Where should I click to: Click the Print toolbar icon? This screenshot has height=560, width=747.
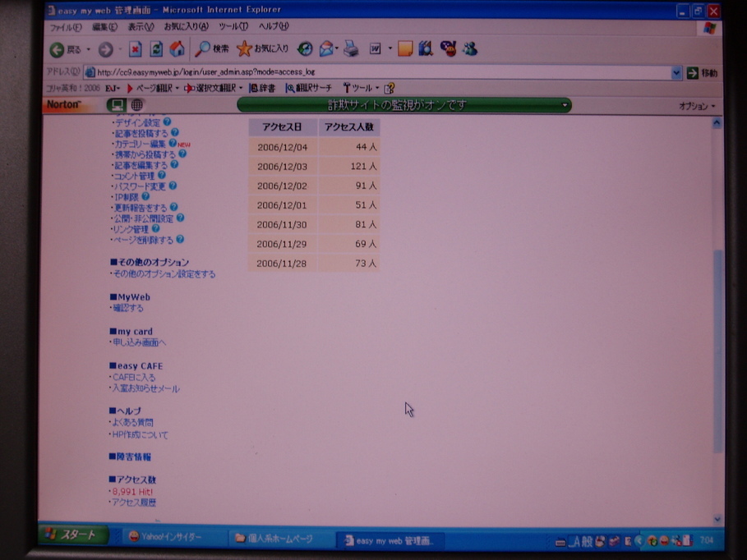(351, 49)
